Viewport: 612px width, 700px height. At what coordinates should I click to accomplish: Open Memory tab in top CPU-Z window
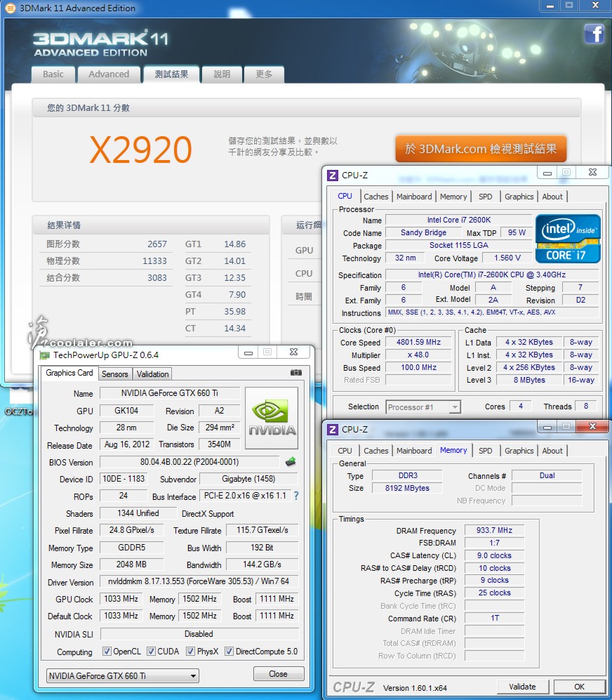[453, 197]
